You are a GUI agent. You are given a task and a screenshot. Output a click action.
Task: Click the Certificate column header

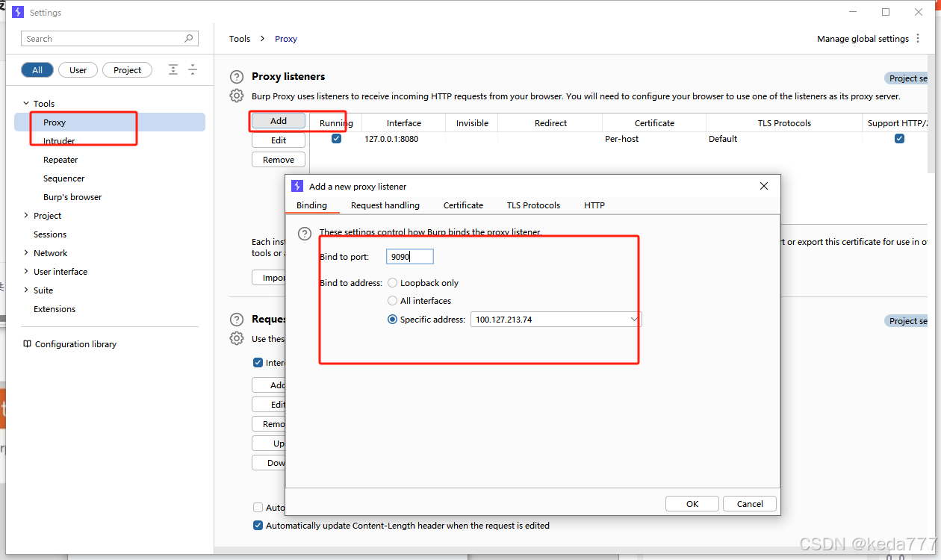[654, 123]
